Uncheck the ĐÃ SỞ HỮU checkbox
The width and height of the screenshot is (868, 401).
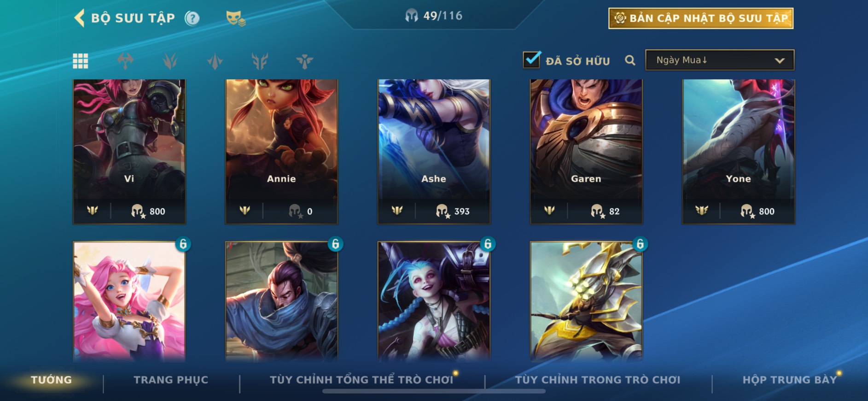click(531, 59)
